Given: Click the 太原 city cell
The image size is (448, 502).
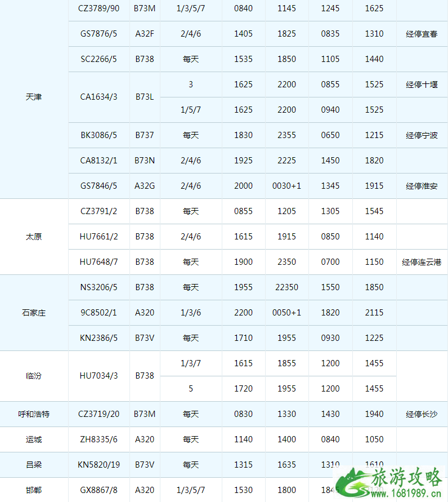Looking at the screenshot, I should pyautogui.click(x=34, y=237).
